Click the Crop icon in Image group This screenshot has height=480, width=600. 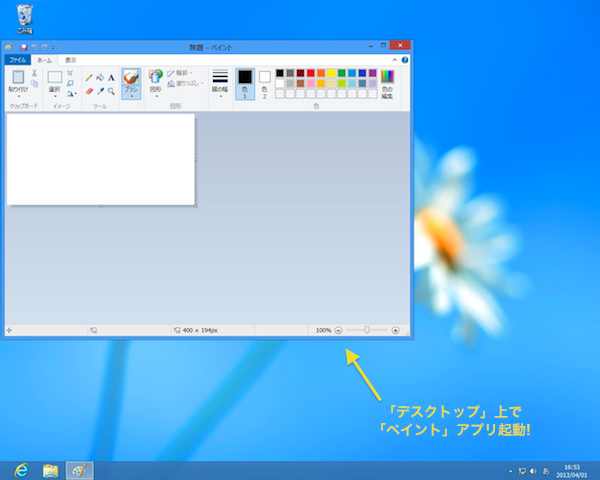(x=70, y=73)
